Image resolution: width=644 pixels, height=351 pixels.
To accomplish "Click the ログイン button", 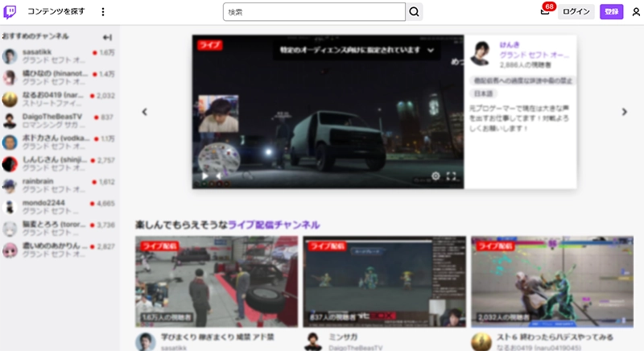I will (576, 11).
